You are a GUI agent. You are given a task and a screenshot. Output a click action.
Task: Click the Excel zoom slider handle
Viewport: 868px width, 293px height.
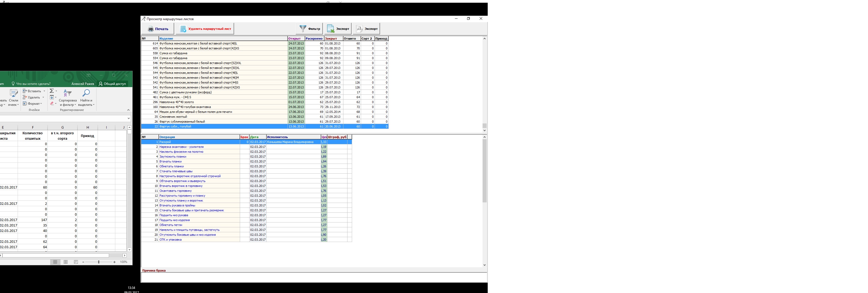coord(99,262)
